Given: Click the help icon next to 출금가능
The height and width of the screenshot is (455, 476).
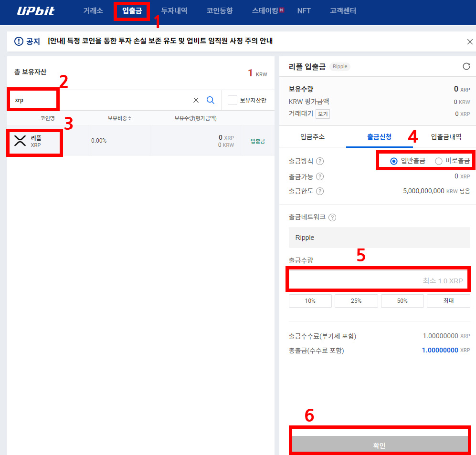Looking at the screenshot, I should click(x=320, y=176).
